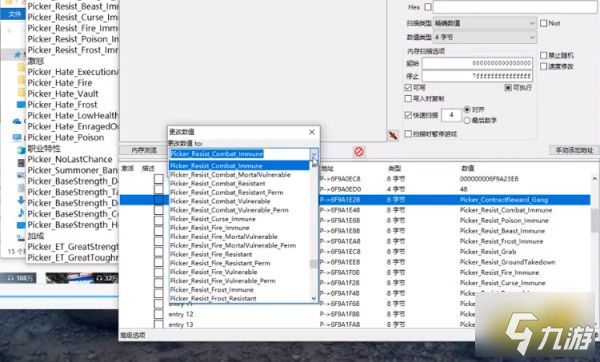Viewport: 600px width, 362px height.
Task: Click Picker_NoLastChance in the left text list
Action: 70,159
